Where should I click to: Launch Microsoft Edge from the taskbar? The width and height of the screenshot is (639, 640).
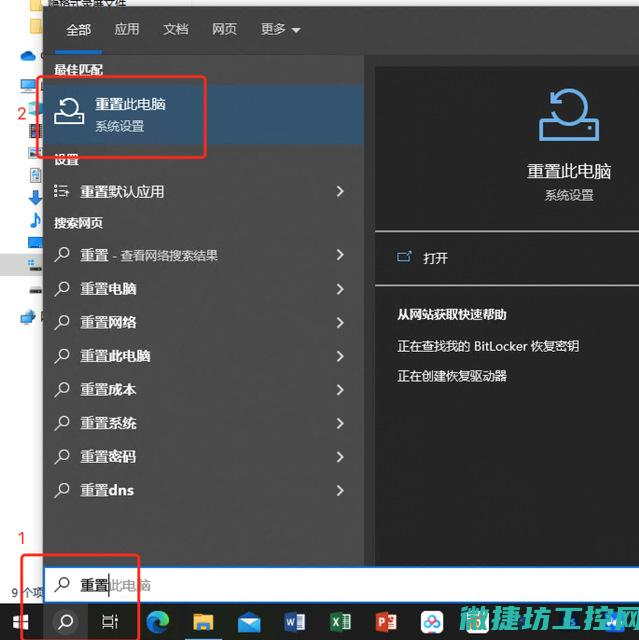pyautogui.click(x=158, y=622)
